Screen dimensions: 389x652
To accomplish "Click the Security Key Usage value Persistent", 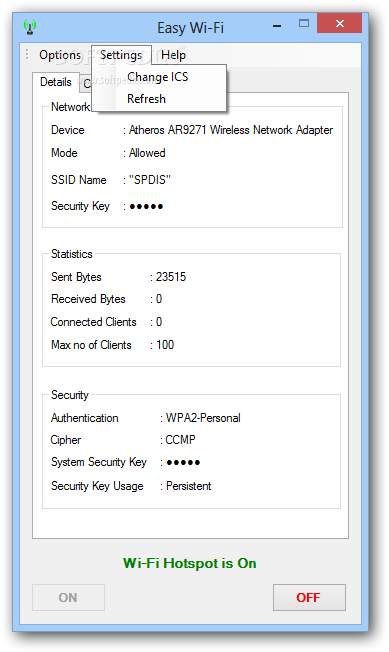I will [189, 486].
